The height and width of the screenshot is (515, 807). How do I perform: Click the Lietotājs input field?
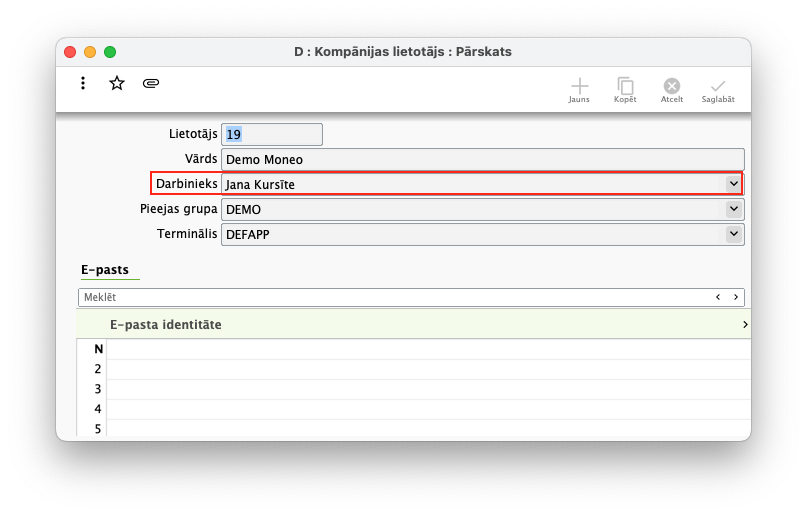click(x=272, y=134)
